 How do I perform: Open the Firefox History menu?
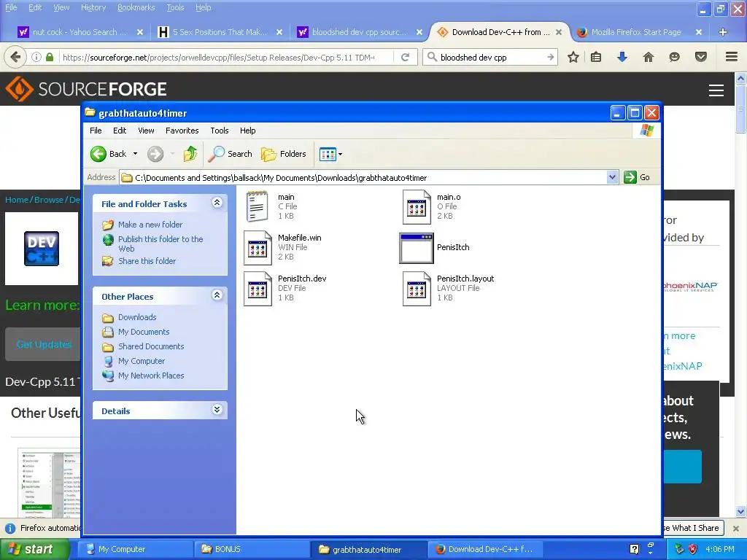93,7
